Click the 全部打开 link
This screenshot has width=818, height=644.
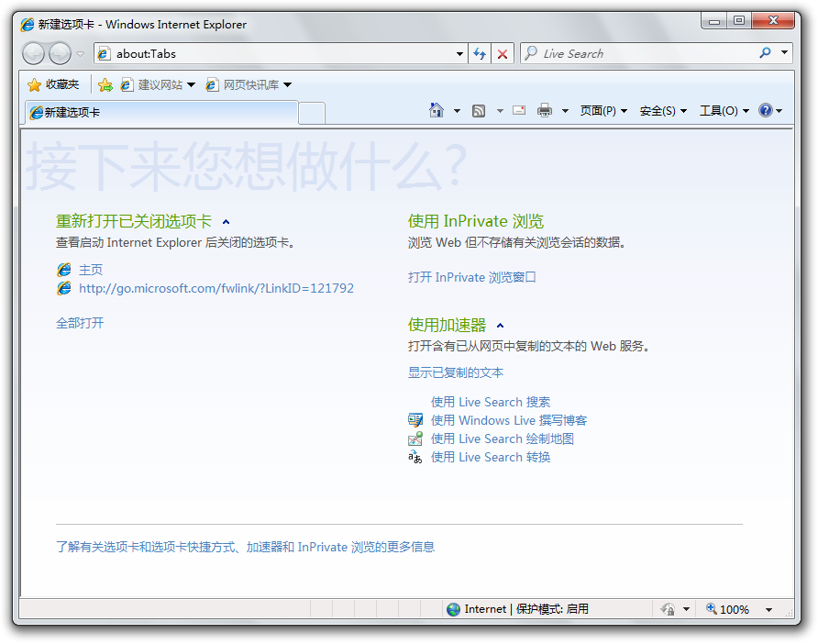(80, 323)
